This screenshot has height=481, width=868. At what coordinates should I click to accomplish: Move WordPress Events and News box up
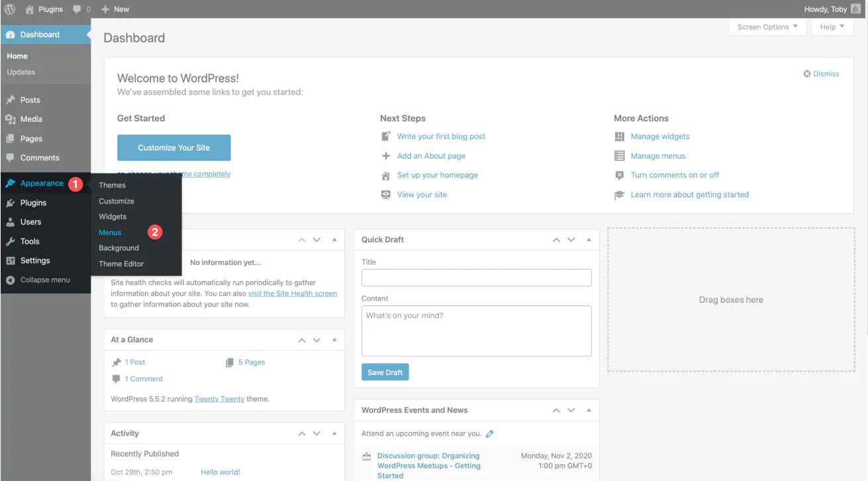pyautogui.click(x=556, y=411)
